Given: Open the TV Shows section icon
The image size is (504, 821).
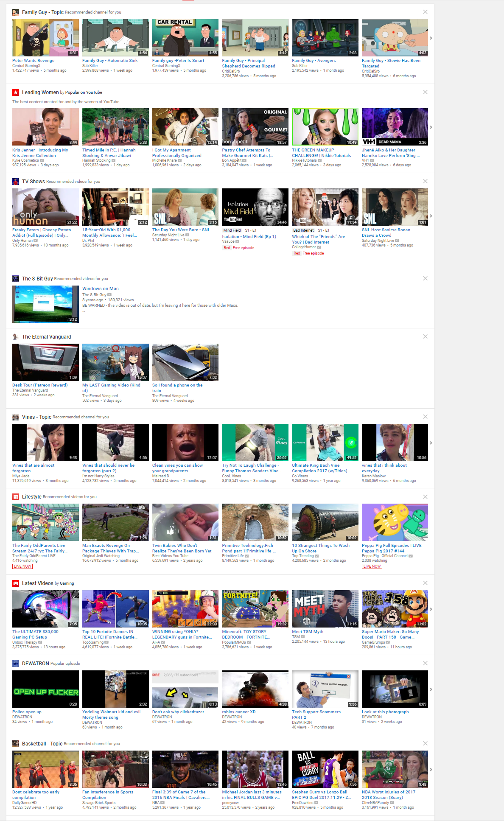Looking at the screenshot, I should point(16,182).
